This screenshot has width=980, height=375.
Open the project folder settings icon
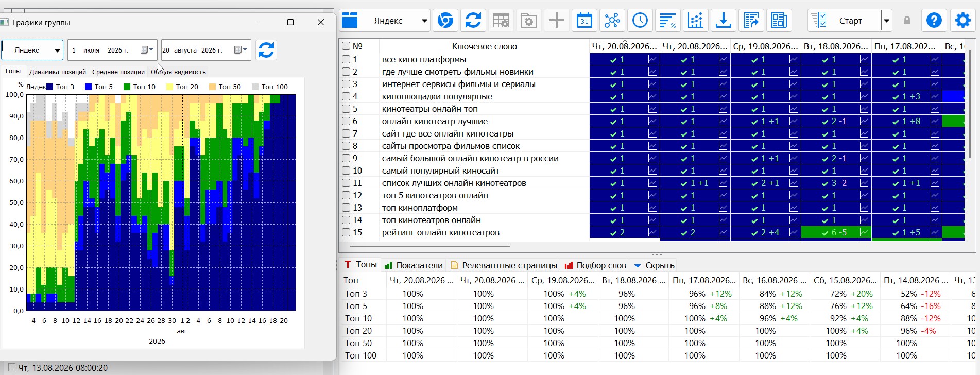[529, 21]
